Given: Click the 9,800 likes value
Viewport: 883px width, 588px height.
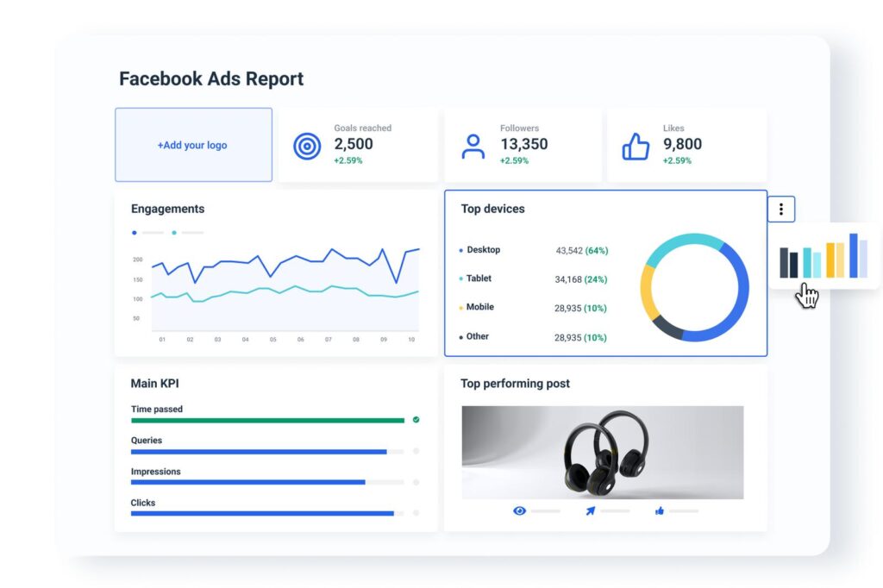Looking at the screenshot, I should (682, 144).
